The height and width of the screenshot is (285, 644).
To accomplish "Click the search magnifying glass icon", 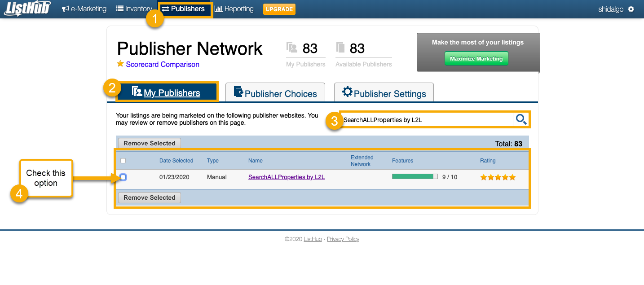I will pos(521,119).
